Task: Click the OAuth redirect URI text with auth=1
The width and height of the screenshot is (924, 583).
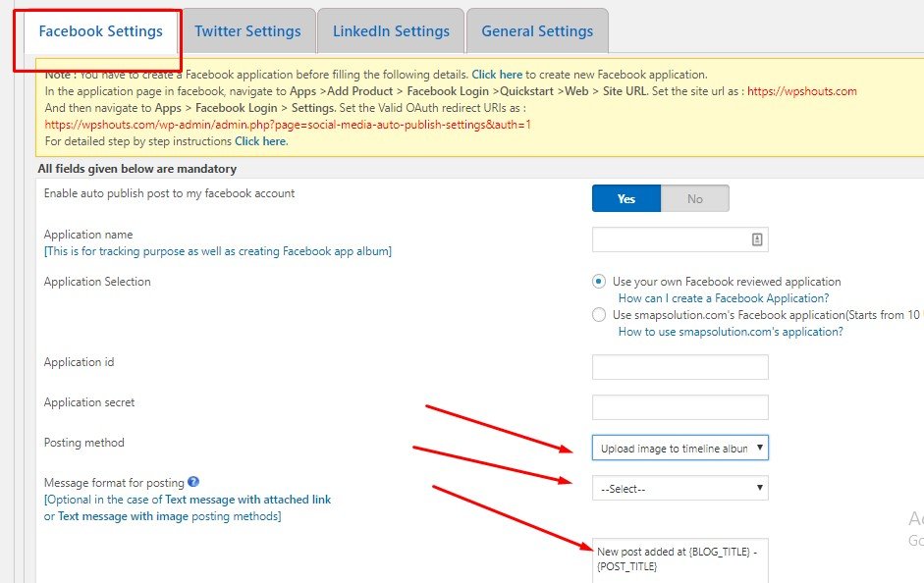Action: 288,125
